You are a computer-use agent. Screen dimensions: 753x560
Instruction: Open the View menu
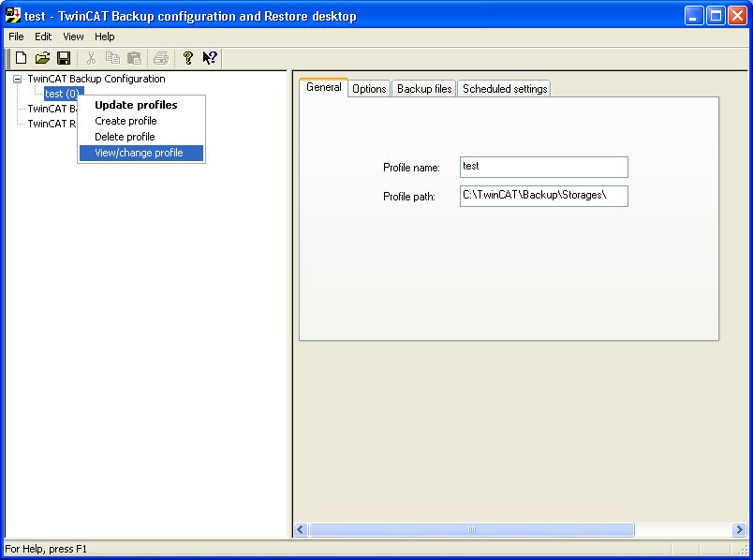[x=73, y=37]
